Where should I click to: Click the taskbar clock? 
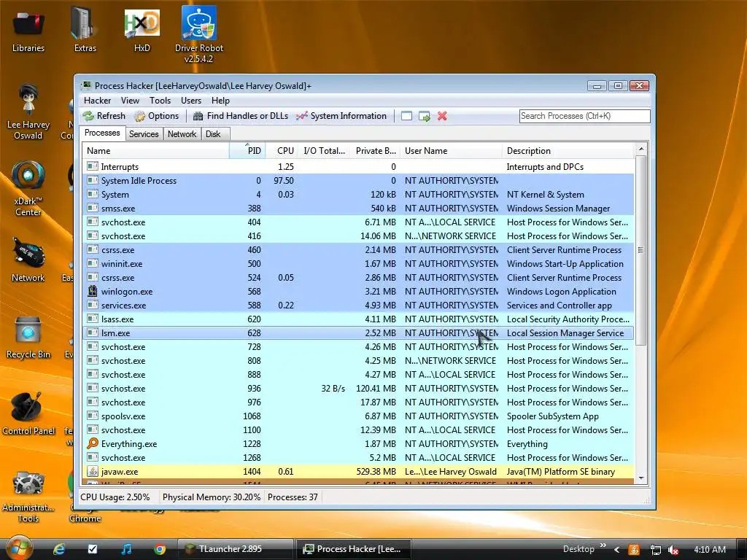point(709,550)
